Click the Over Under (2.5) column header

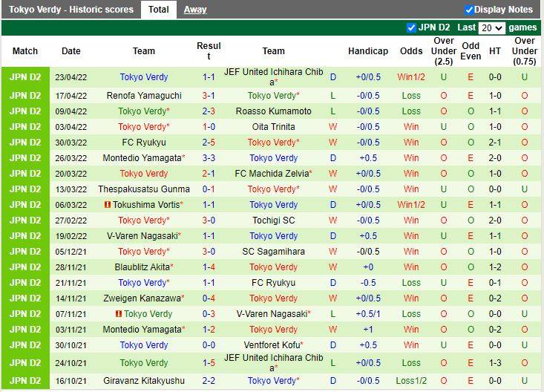point(444,51)
